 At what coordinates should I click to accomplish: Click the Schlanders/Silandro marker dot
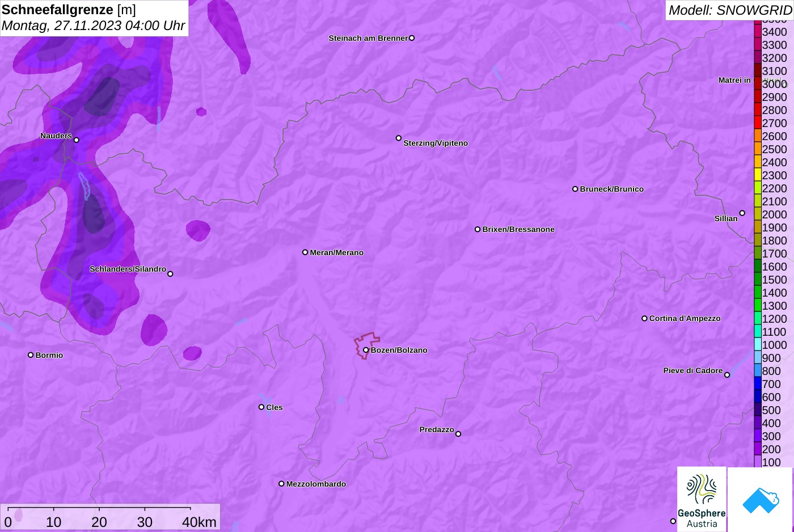coord(170,274)
